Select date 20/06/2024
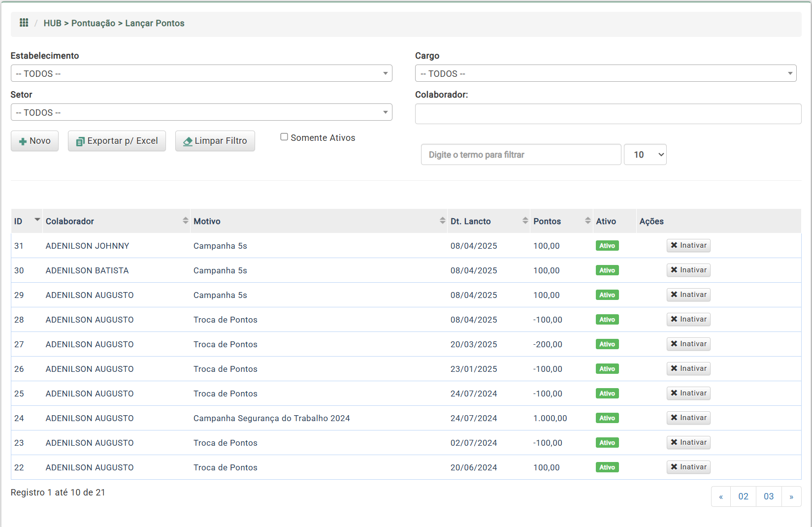Image resolution: width=812 pixels, height=527 pixels. 474,467
